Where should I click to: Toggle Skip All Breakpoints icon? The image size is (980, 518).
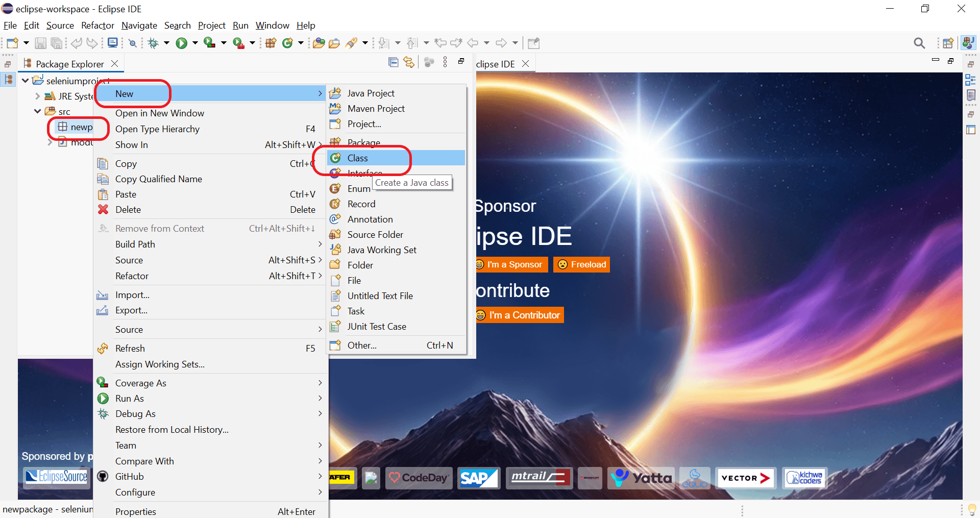click(x=133, y=43)
